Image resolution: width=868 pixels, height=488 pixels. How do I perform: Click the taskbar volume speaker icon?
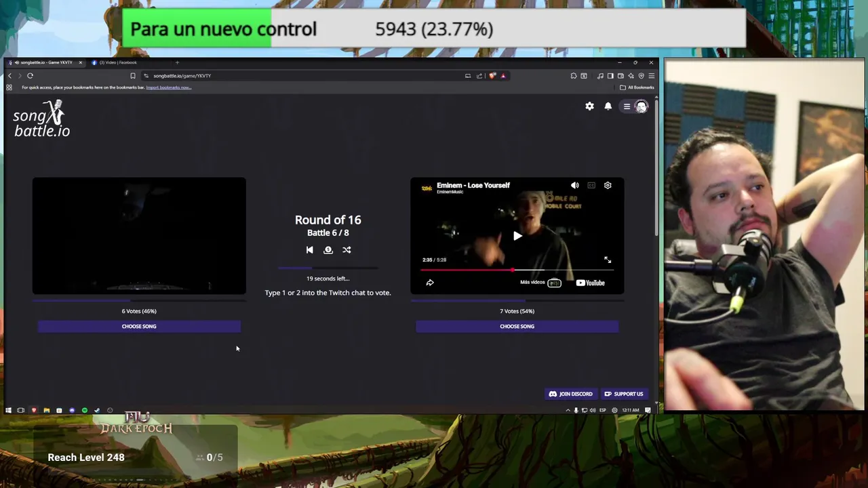(593, 410)
